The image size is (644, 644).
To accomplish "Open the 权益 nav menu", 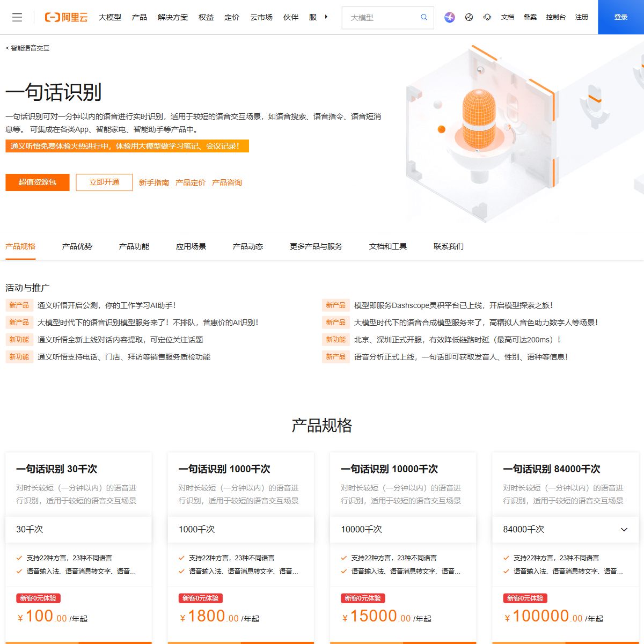I will click(x=206, y=17).
